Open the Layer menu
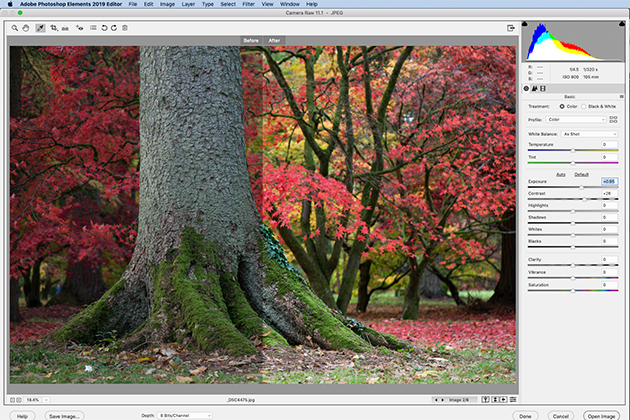This screenshot has width=630, height=420. pos(188,4)
